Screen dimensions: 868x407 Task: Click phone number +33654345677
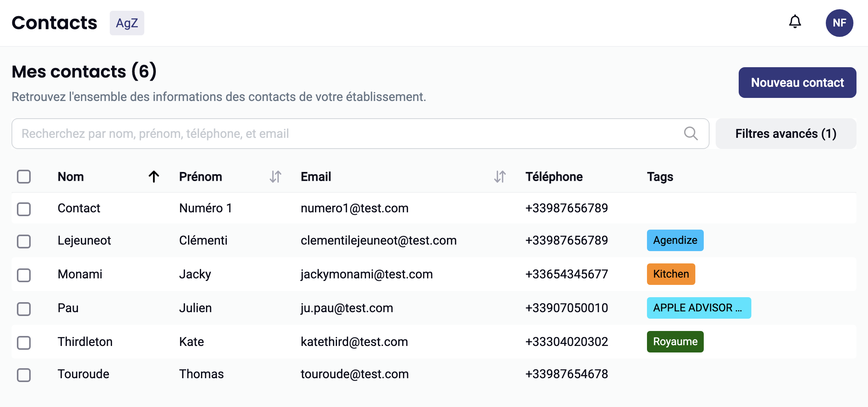pyautogui.click(x=567, y=274)
